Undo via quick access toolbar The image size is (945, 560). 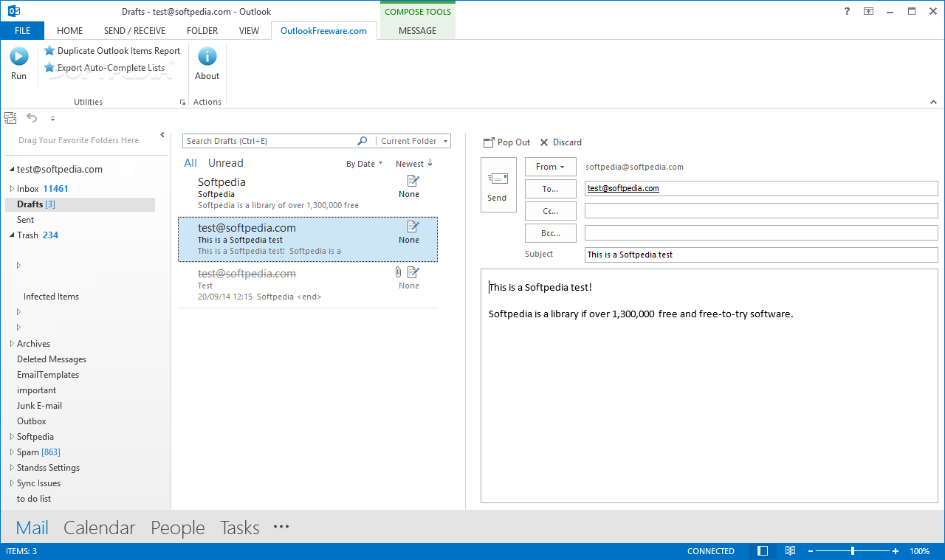click(x=32, y=117)
